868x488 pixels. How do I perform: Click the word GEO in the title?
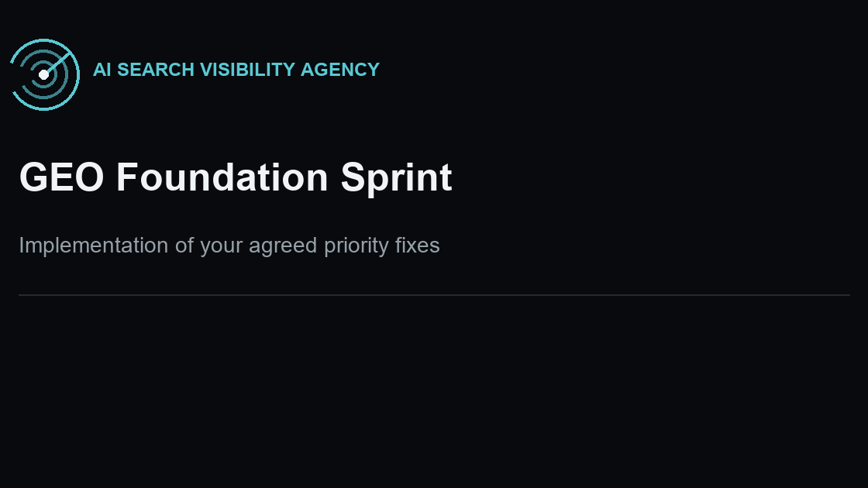click(61, 177)
